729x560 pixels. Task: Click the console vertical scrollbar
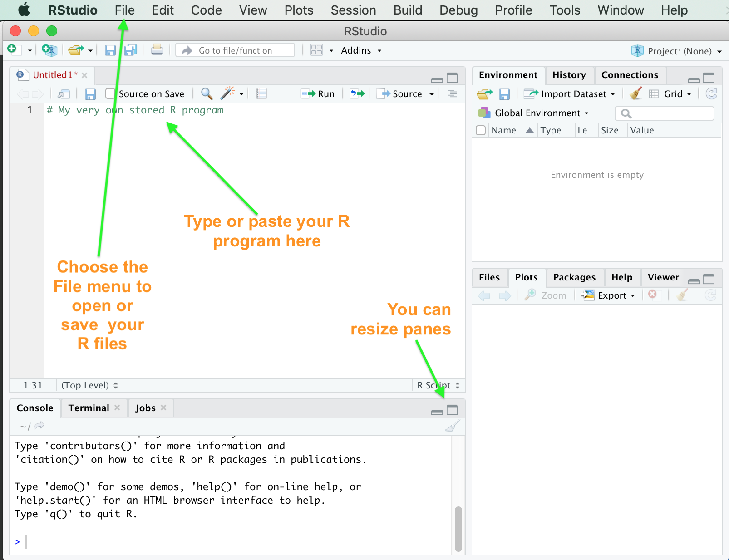click(x=458, y=528)
